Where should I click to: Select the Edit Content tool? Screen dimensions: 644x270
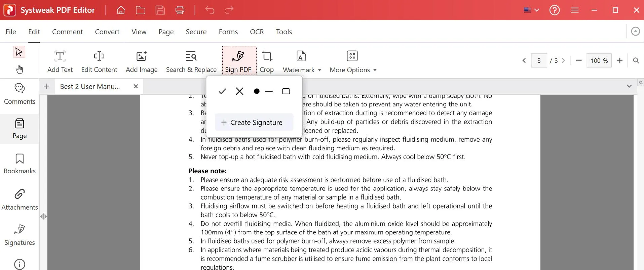[99, 61]
